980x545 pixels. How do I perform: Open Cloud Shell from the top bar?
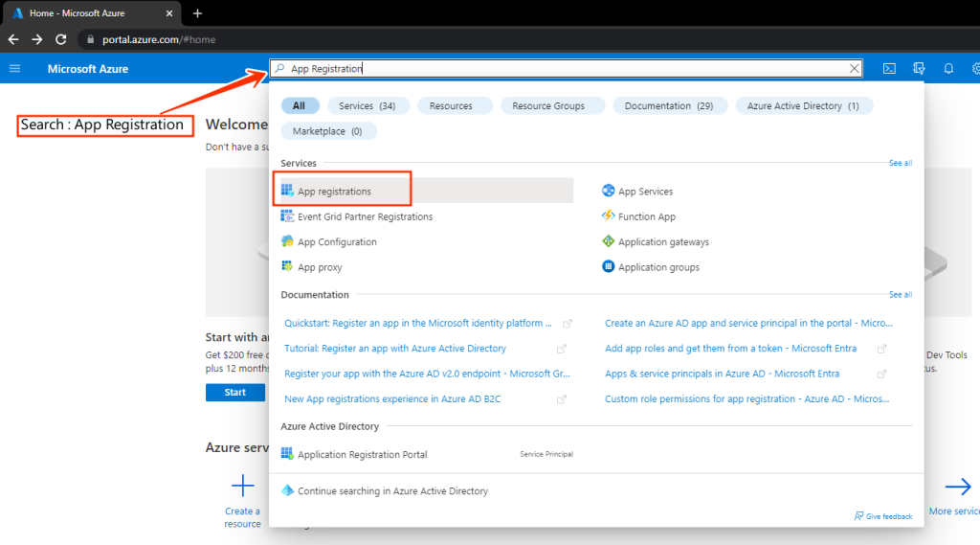[x=889, y=69]
